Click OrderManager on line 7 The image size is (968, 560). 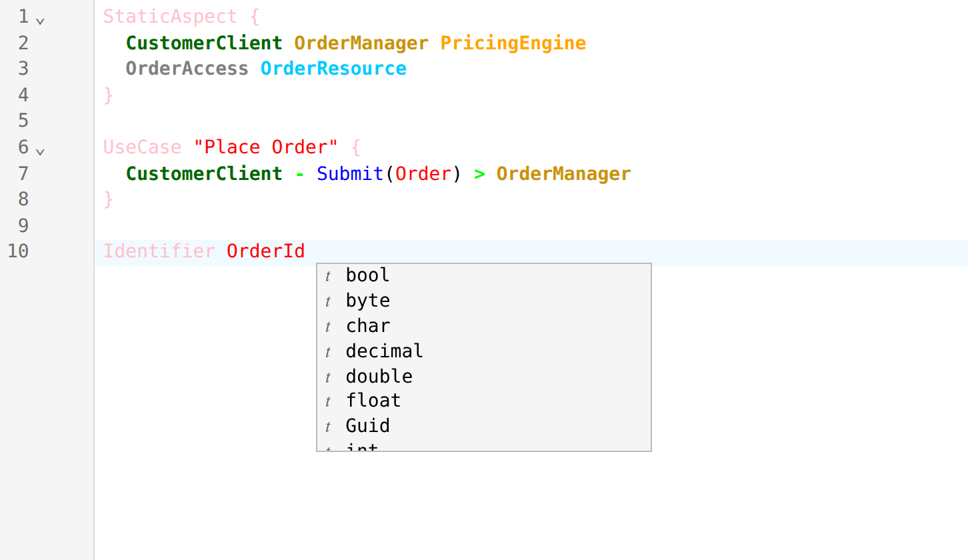563,173
